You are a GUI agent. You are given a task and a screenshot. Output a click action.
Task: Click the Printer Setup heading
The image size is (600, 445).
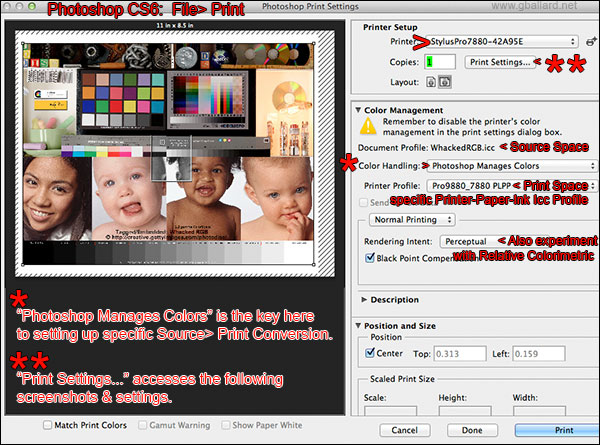pos(390,27)
